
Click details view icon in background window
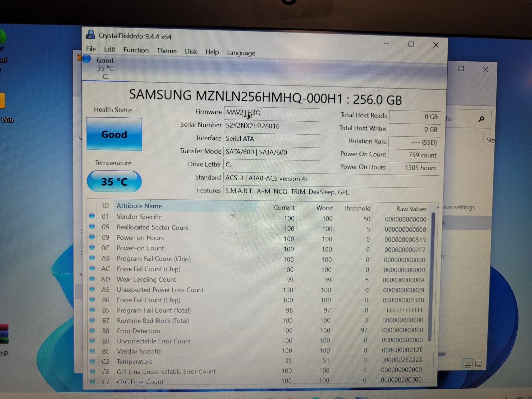pos(467,364)
